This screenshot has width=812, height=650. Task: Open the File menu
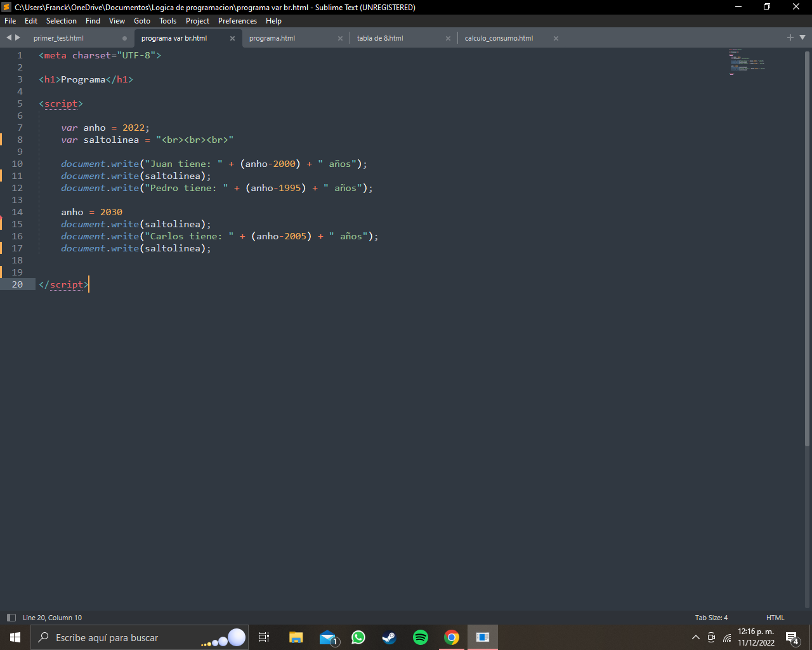[10, 21]
